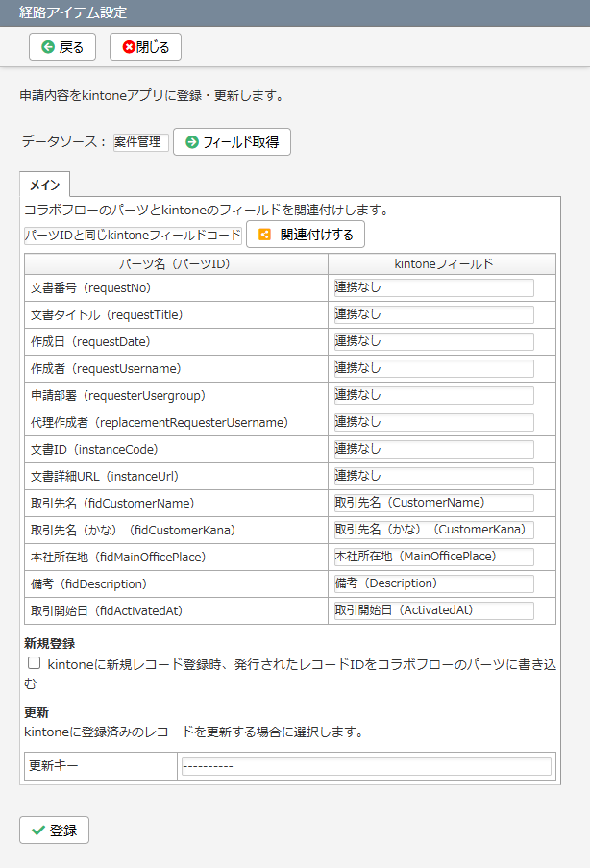This screenshot has height=868, width=590.
Task: Click the 作成日（requestDate）cell
Action: point(176,341)
